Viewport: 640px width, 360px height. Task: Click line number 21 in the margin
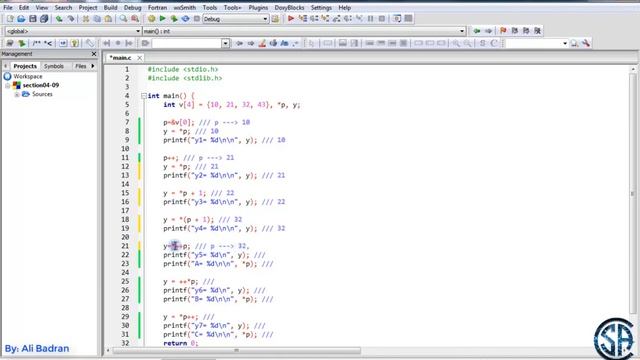(x=125, y=246)
